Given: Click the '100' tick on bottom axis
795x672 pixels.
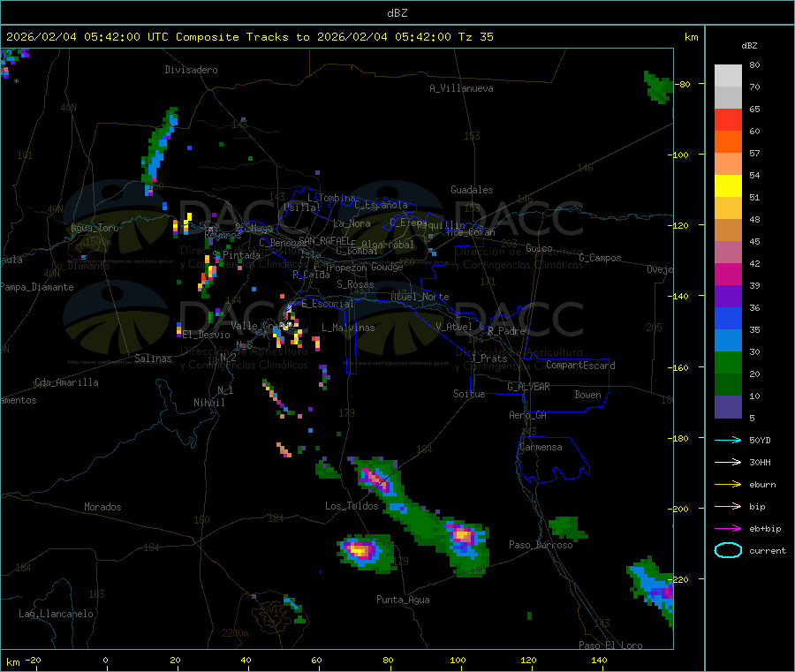Looking at the screenshot, I should point(458,660).
